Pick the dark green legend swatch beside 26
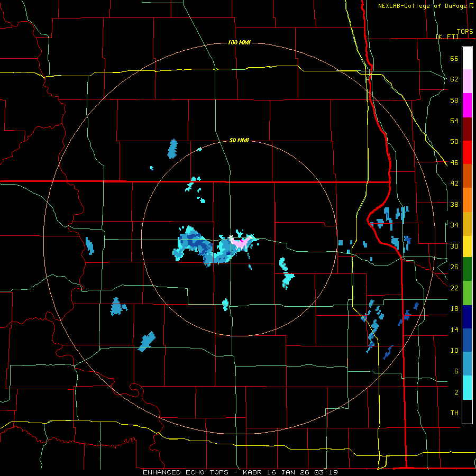Image resolution: width=476 pixels, height=476 pixels. point(467,269)
